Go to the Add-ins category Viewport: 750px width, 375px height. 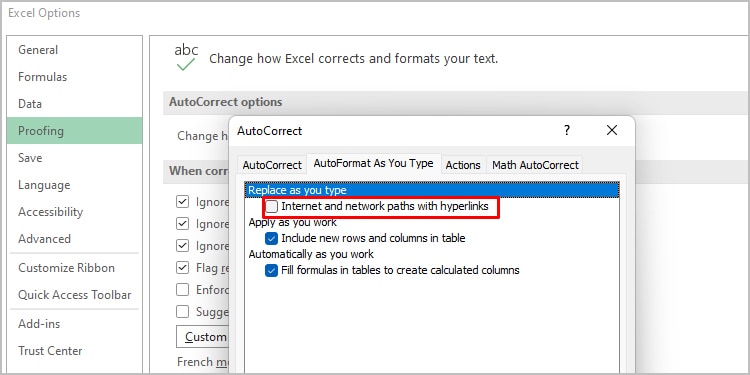(75, 324)
